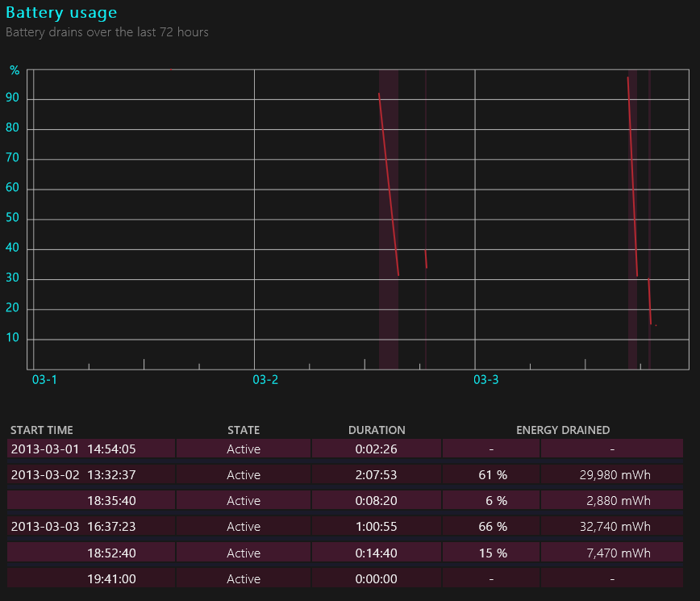The width and height of the screenshot is (700, 601).
Task: Click the duration 0:14:40
Action: click(376, 553)
